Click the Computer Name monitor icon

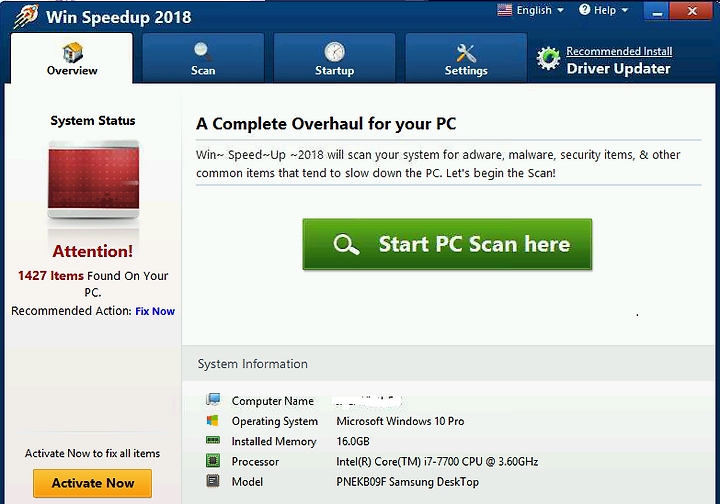(x=213, y=399)
